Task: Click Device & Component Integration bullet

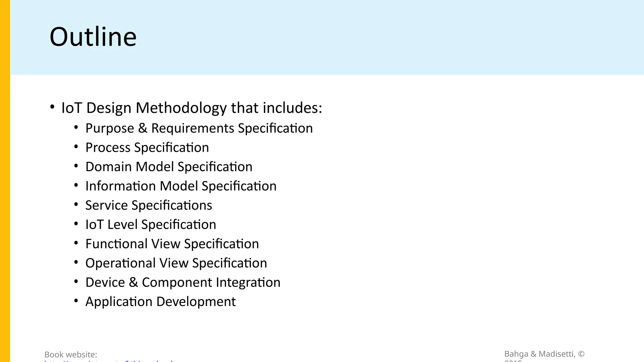Action: click(183, 282)
